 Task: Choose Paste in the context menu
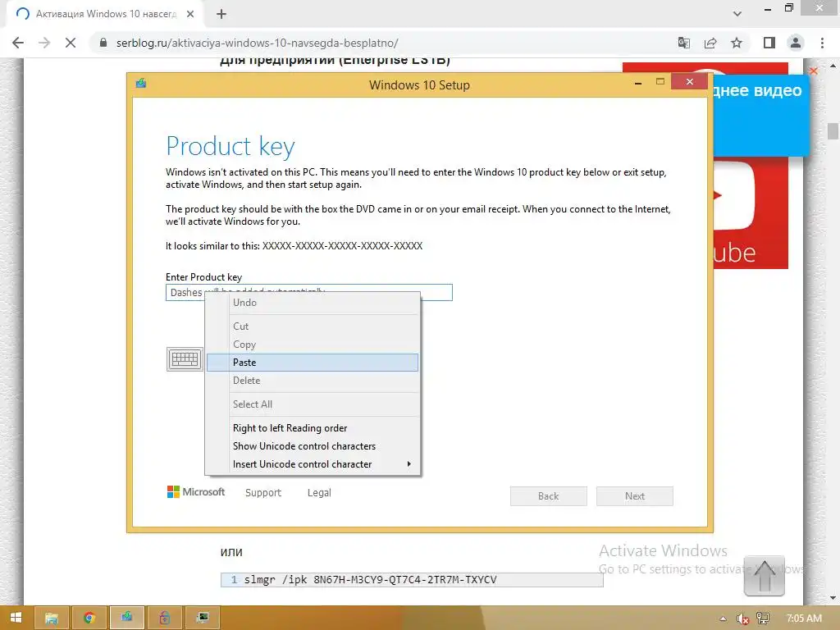pos(313,363)
